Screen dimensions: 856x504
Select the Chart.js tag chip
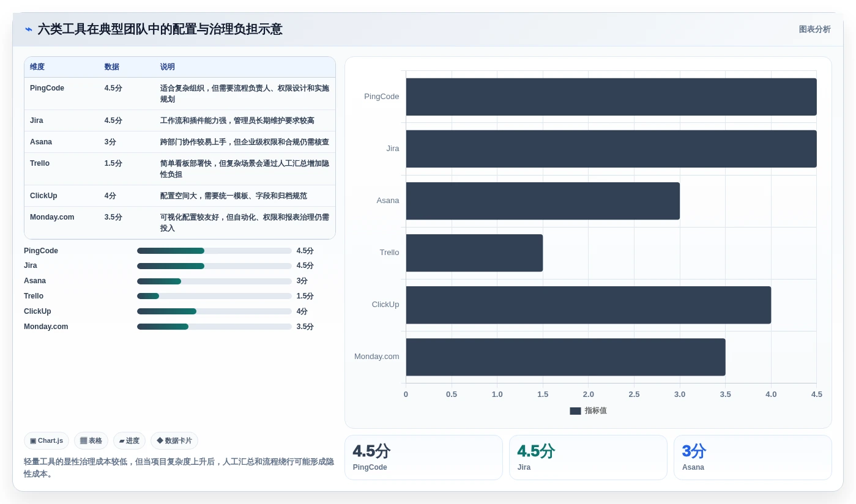(47, 440)
